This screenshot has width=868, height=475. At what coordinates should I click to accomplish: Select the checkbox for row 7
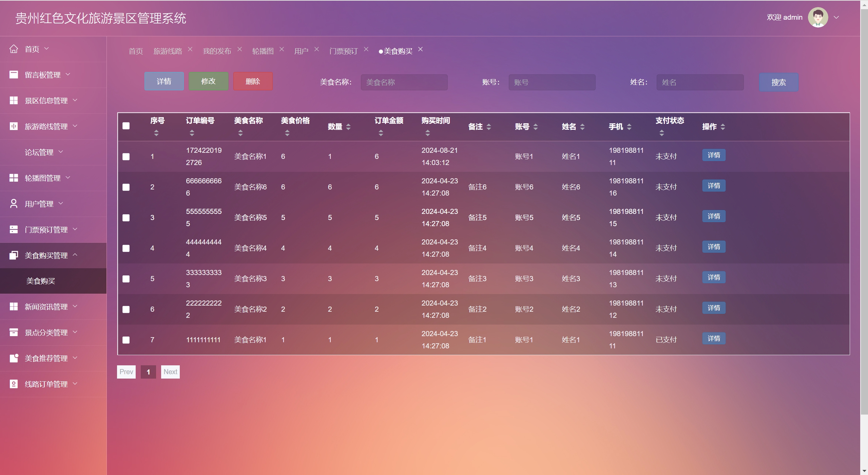[126, 340]
